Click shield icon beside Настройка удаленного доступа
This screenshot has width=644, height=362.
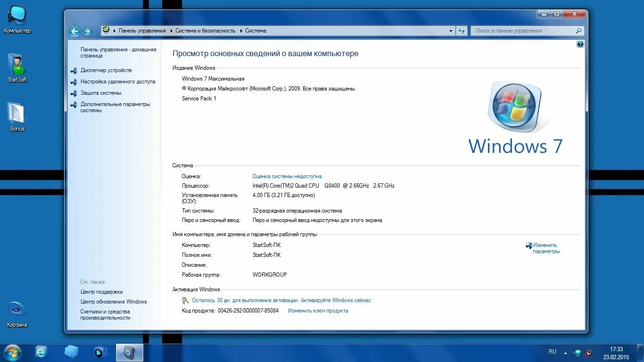pyautogui.click(x=74, y=82)
